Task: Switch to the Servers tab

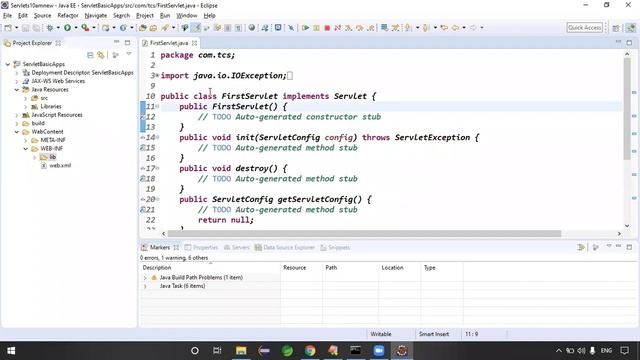Action: [x=236, y=247]
